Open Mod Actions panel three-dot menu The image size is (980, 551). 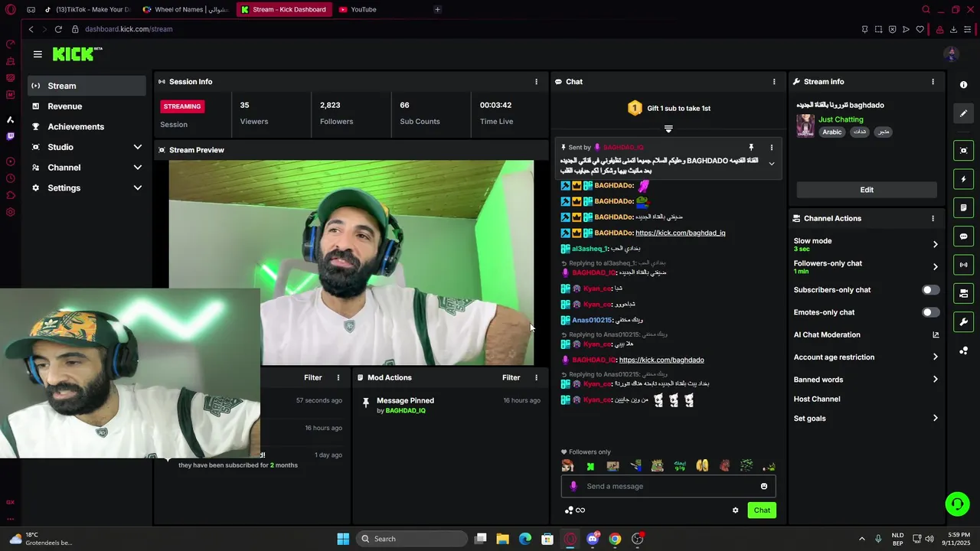point(536,377)
